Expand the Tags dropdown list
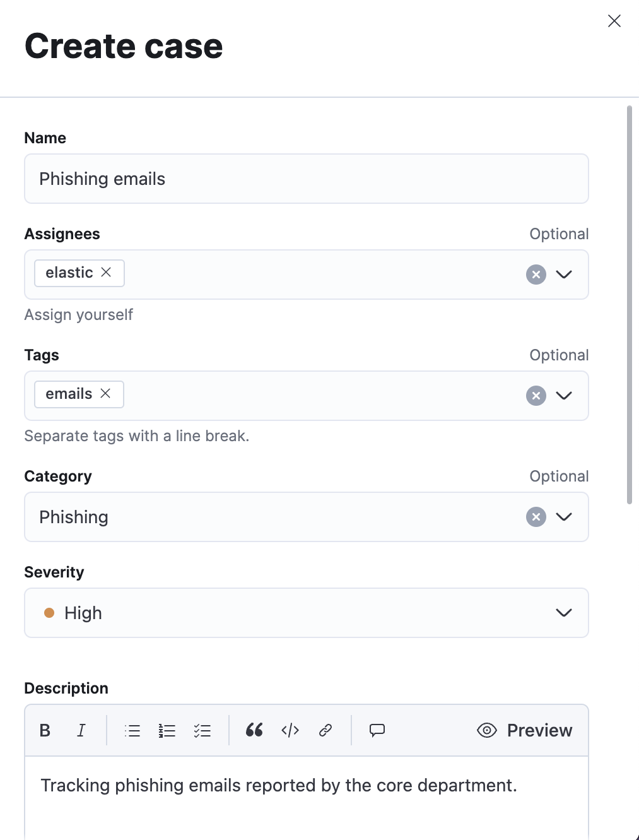Viewport: 639px width, 840px height. [x=564, y=396]
